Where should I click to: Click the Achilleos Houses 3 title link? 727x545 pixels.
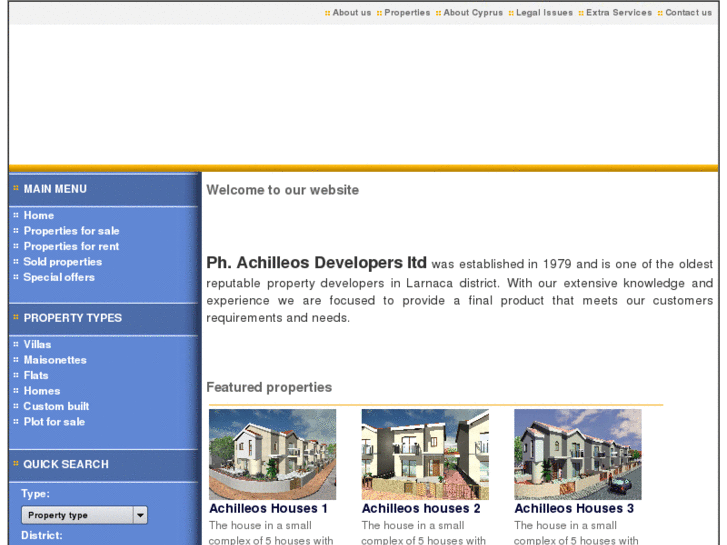pyautogui.click(x=574, y=508)
